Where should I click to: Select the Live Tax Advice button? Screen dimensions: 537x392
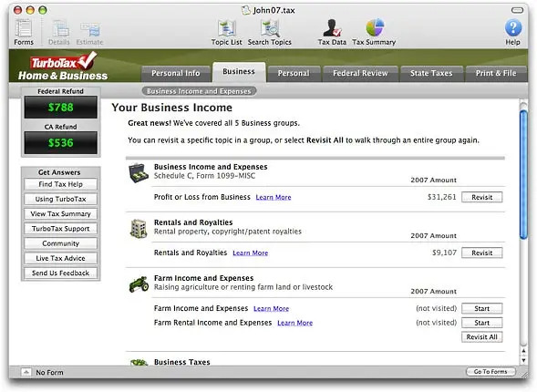(60, 258)
